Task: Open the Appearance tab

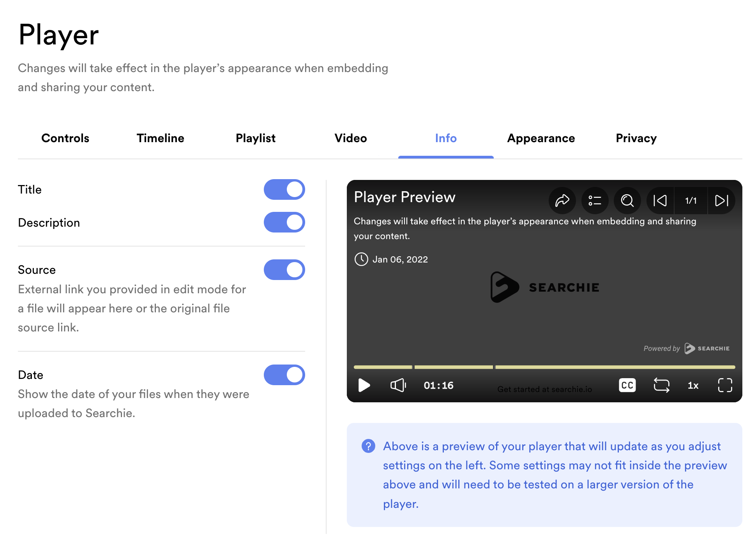Action: [x=541, y=138]
